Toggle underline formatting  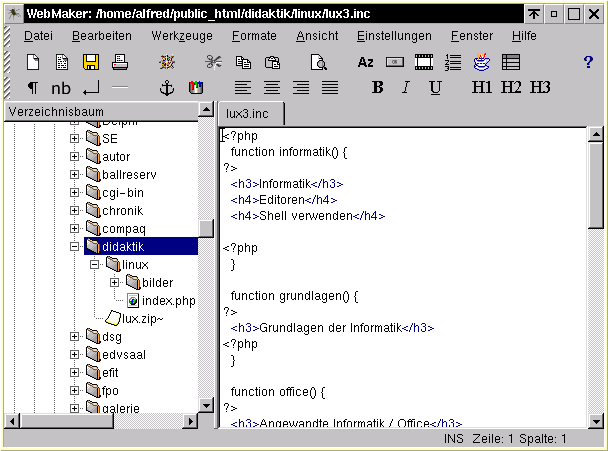[435, 88]
